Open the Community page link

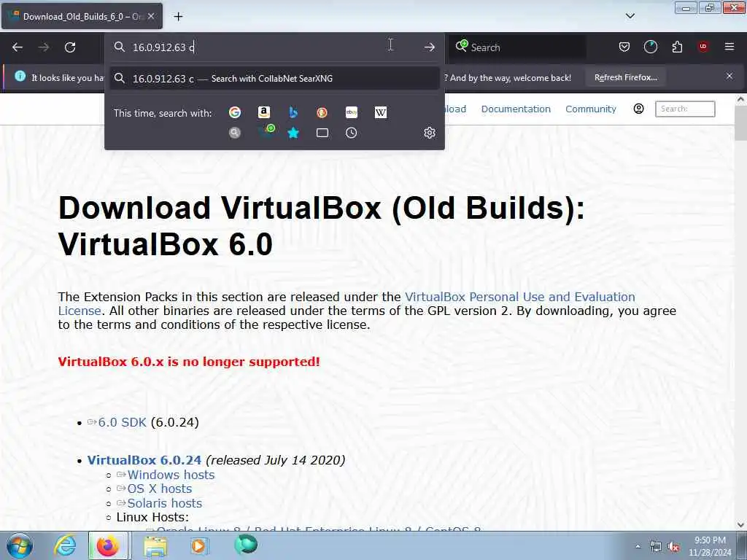coord(590,109)
